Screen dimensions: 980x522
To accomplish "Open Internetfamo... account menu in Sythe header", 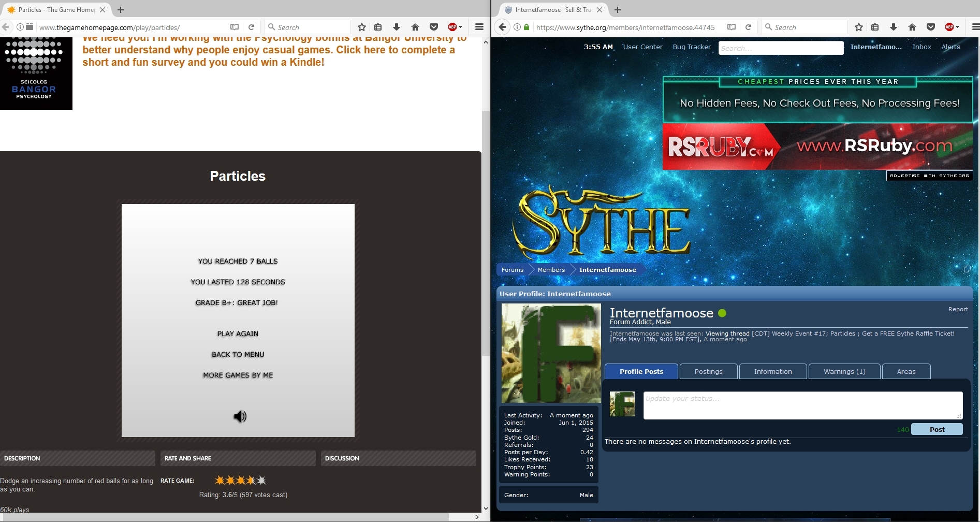I will point(876,47).
